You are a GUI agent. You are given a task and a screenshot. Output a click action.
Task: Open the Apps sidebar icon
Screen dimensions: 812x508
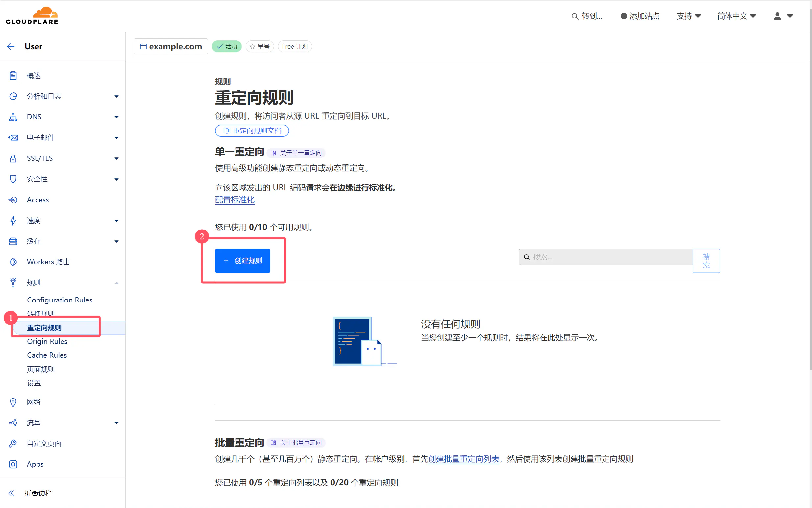coord(13,464)
